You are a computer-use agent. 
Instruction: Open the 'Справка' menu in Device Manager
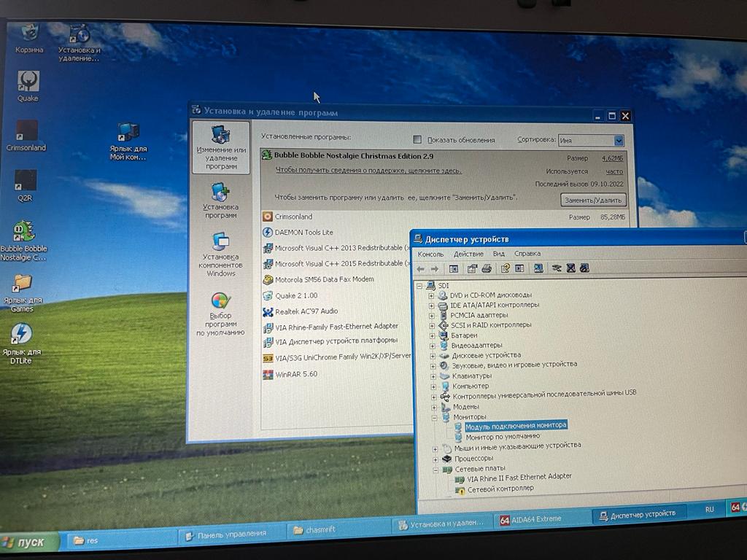coord(527,254)
